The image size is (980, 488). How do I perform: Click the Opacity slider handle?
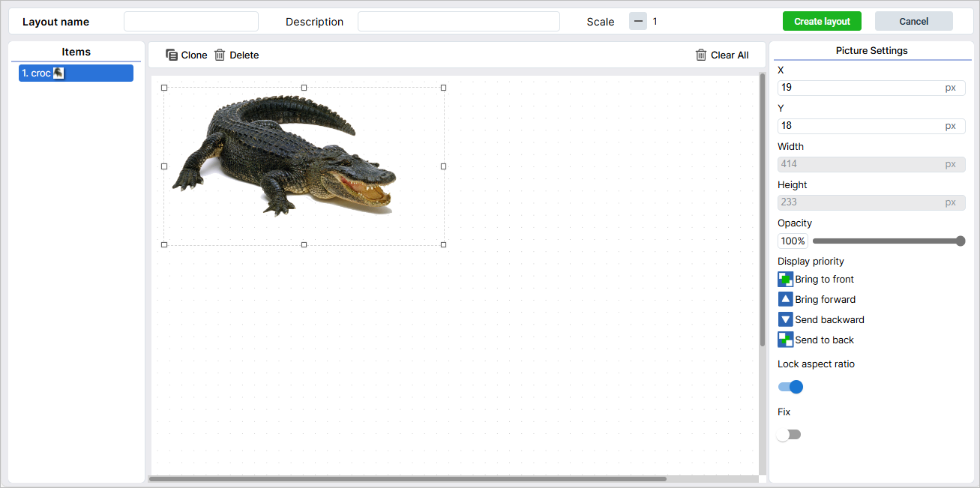(x=960, y=241)
